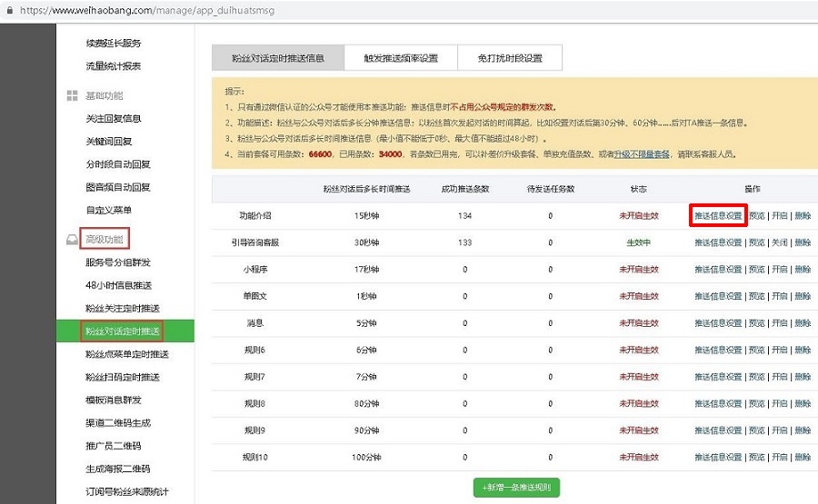Click 删除 for 规则6 row
Viewport: 818px width, 504px height.
tap(803, 350)
